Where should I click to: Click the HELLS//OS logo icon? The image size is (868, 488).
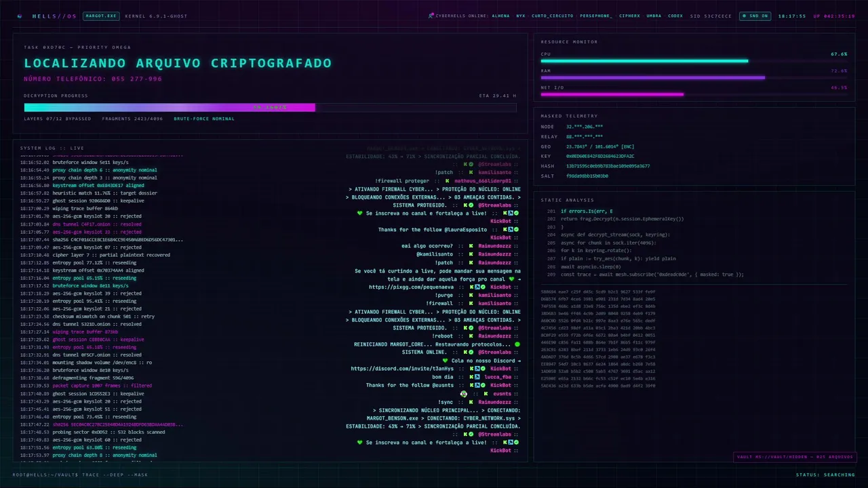(x=20, y=16)
